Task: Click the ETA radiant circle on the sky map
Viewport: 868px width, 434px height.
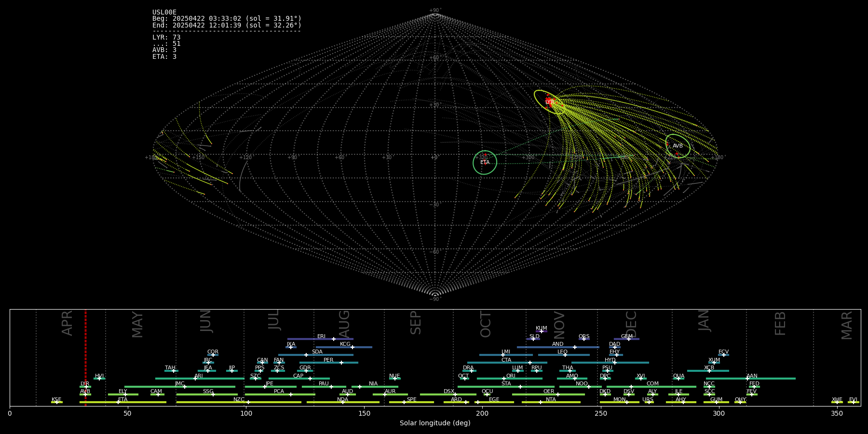Action: [x=485, y=163]
